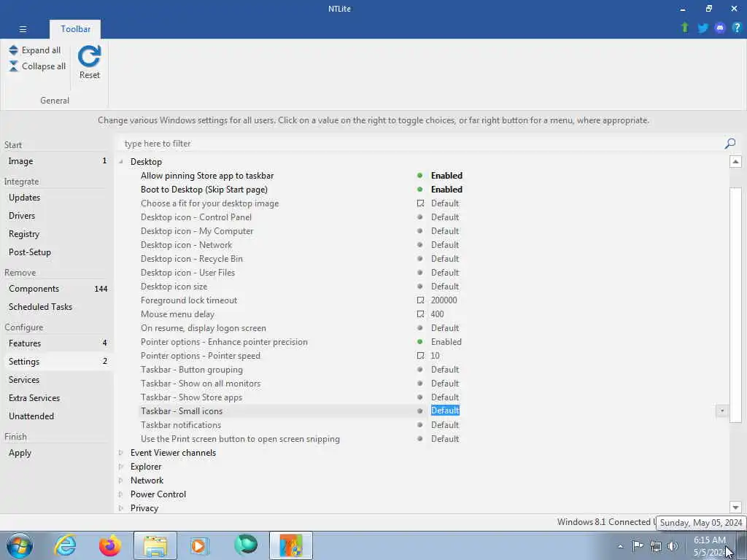This screenshot has height=560, width=747.
Task: Open the Windows Start orb
Action: click(x=20, y=545)
